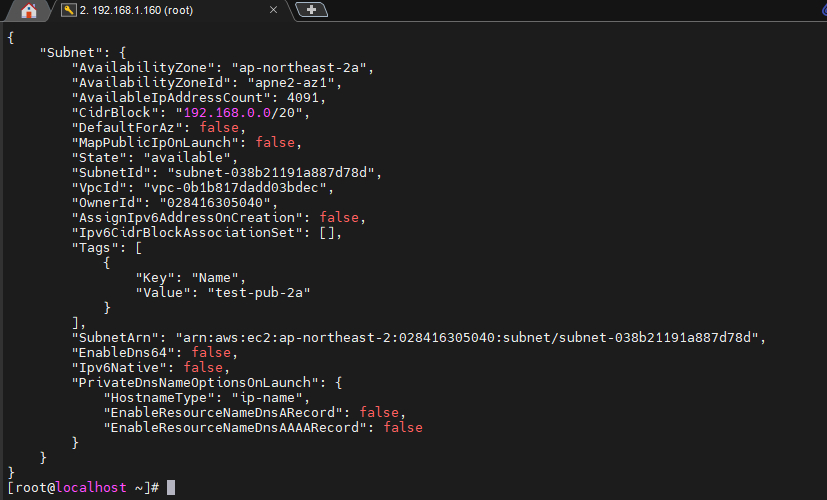Screen dimensions: 827x500
Task: Select subnet-038b21191a887d78d in the SubnetId line
Action: click(271, 173)
